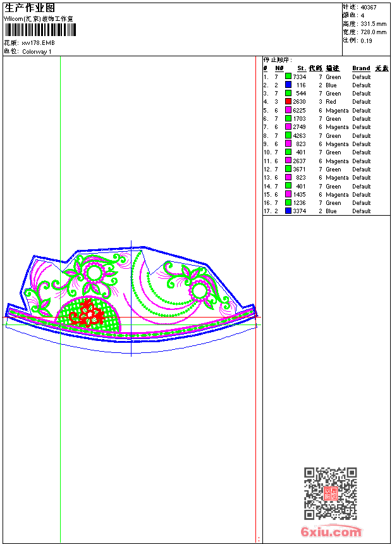Click the 'Brand' column header
Viewport: 392px width, 544px height.
click(x=361, y=68)
